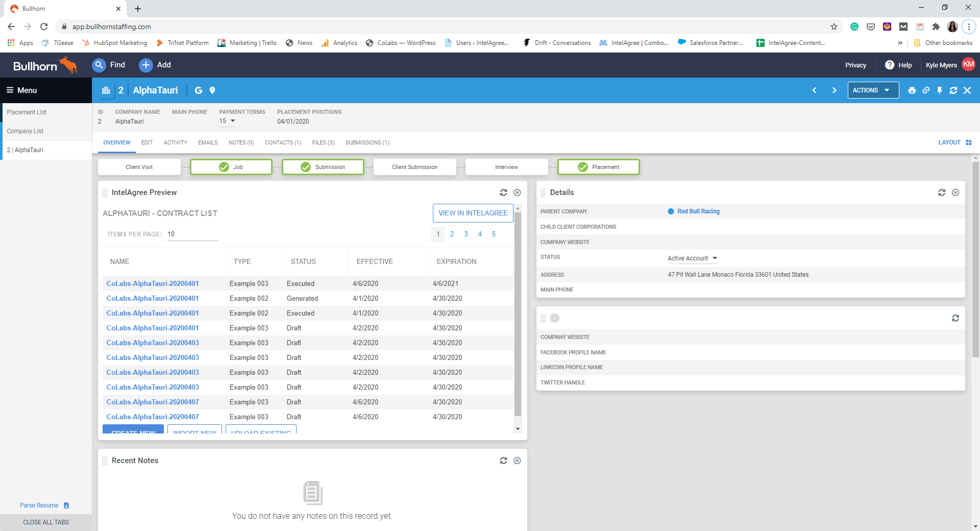This screenshot has width=980, height=531.
Task: Copy the record link icon
Action: pos(925,90)
